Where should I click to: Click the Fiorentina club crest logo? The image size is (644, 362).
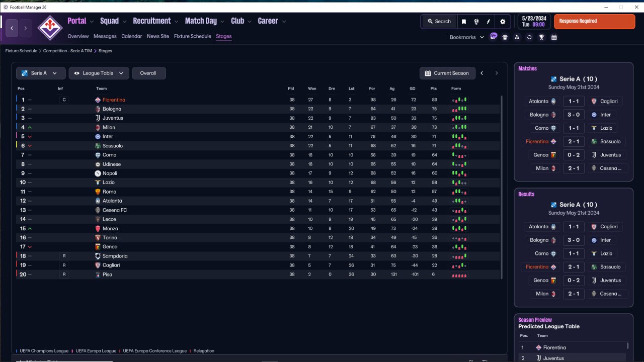click(50, 28)
